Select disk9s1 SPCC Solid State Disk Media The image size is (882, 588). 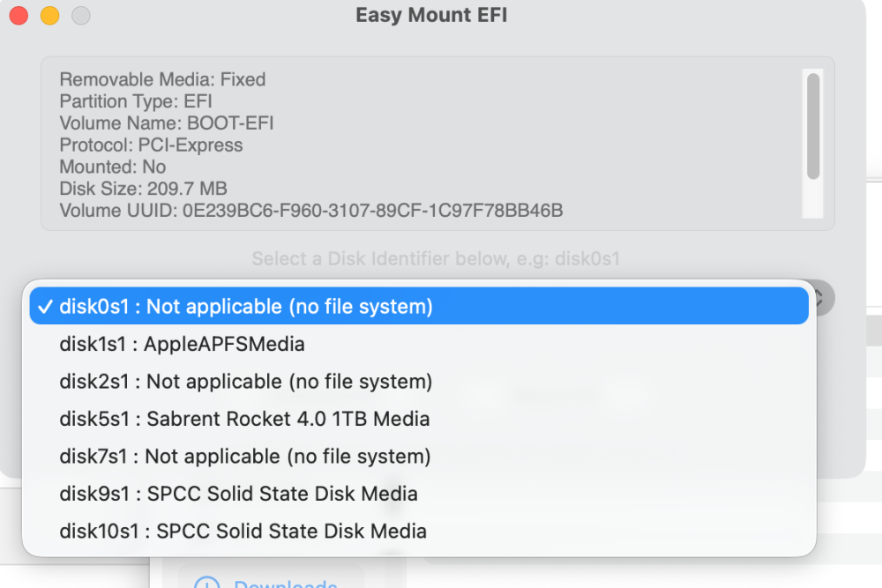click(419, 494)
